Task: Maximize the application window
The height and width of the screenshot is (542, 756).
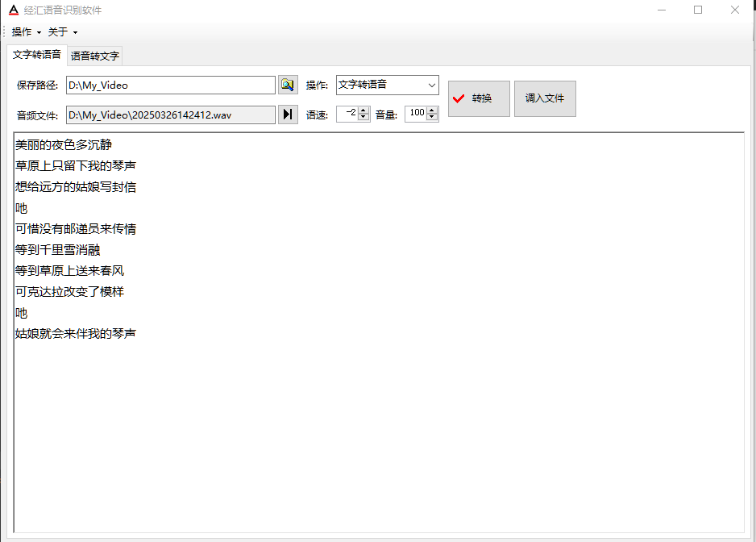Action: (698, 10)
